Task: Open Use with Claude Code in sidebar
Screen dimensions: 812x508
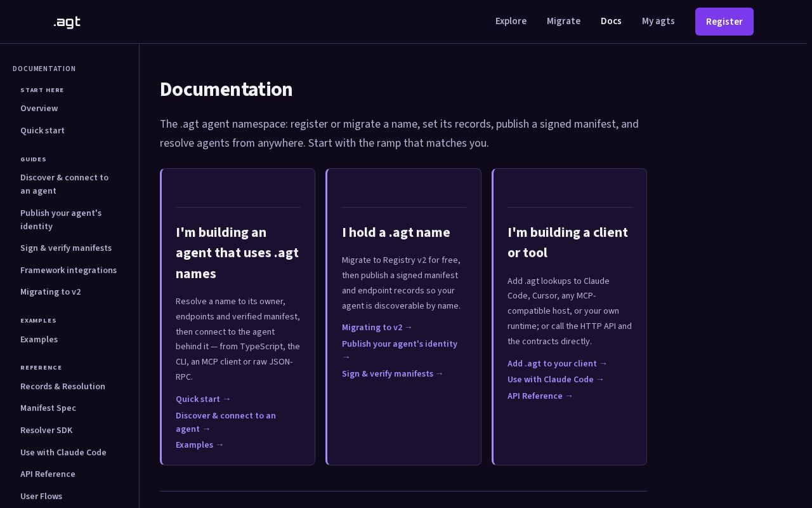Action: pos(63,453)
